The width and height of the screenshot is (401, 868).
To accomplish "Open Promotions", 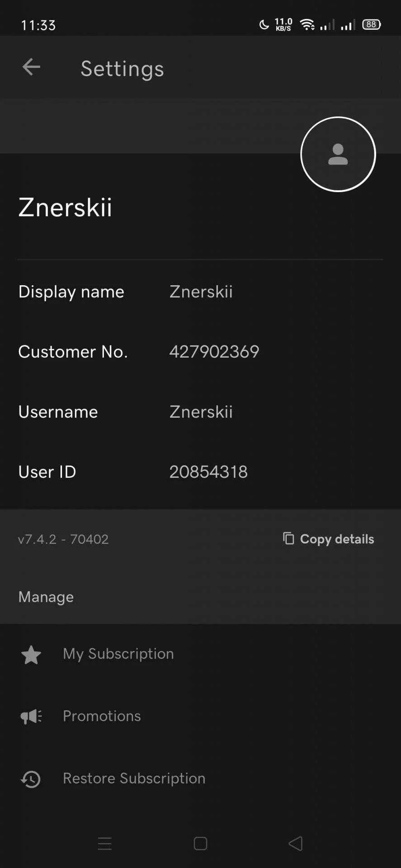I will pyautogui.click(x=200, y=717).
